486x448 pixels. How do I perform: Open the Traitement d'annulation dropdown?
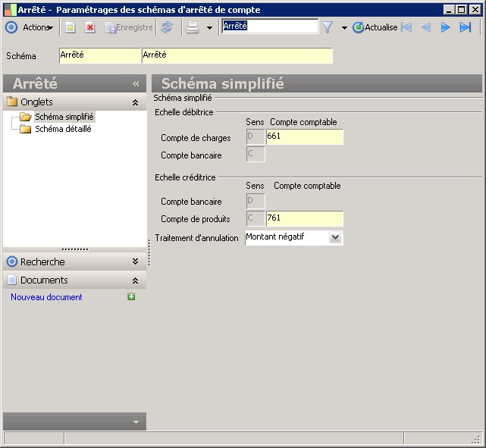[335, 237]
